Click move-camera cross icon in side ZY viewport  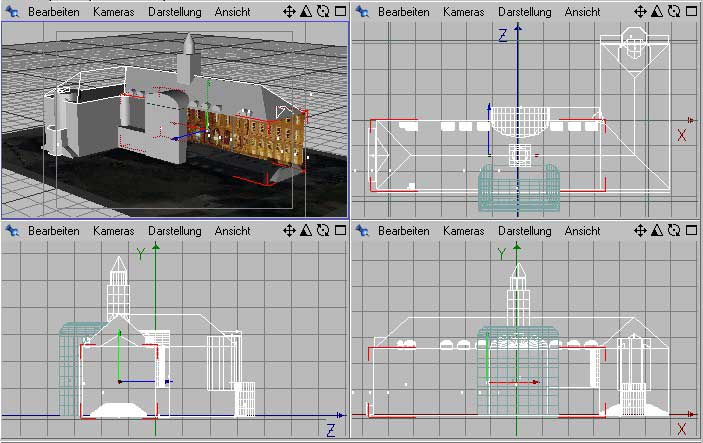click(x=290, y=230)
